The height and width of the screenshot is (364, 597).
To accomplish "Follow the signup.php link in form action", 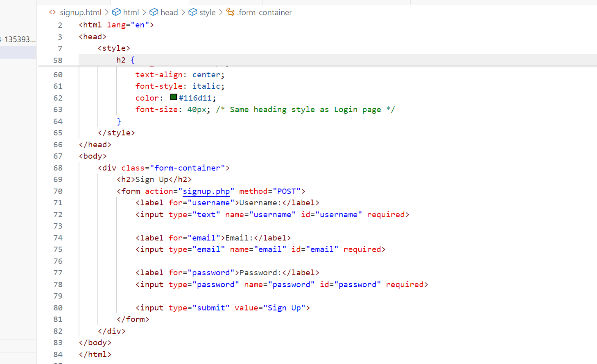I will 206,191.
